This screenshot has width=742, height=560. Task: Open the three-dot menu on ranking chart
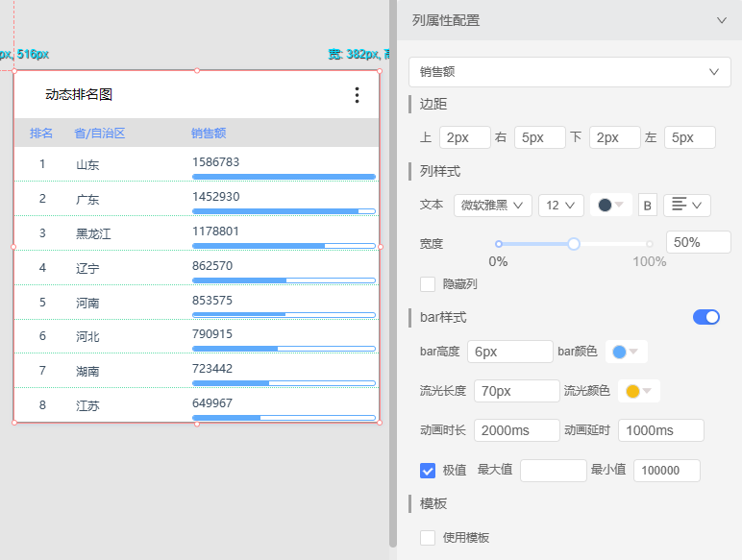click(x=357, y=95)
